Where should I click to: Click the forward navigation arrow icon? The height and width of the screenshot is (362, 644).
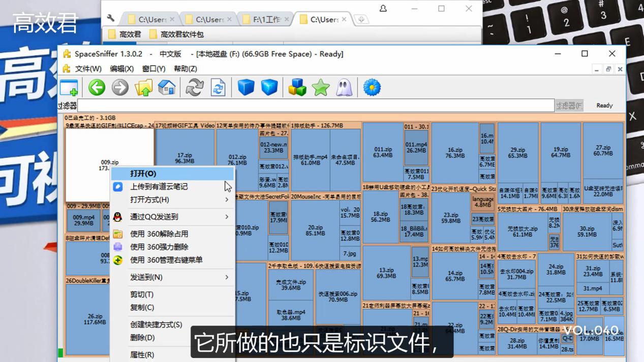coord(120,87)
